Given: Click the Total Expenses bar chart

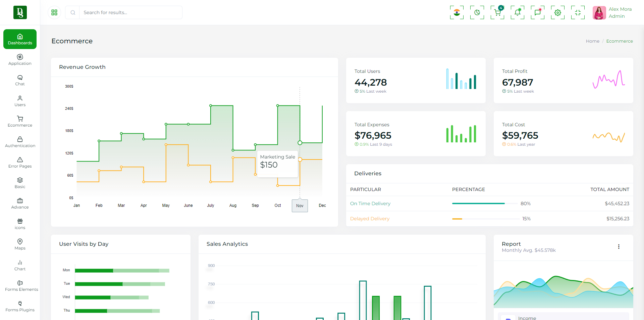Looking at the screenshot, I should (461, 134).
